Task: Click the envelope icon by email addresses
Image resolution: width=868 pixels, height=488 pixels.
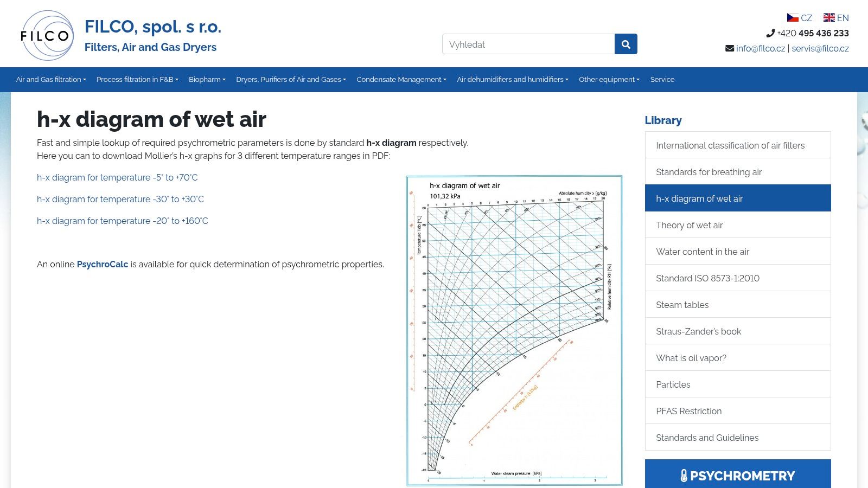Action: tap(730, 48)
